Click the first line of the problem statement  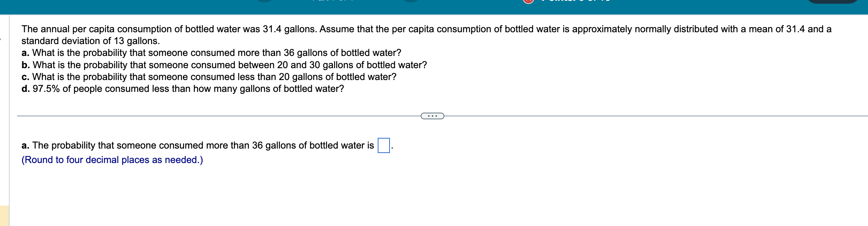coord(426,29)
